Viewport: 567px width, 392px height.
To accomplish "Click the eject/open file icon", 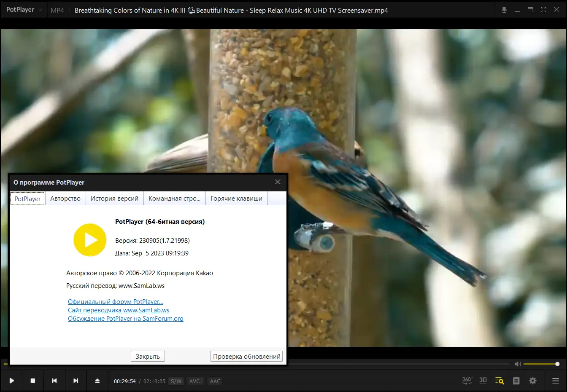I will (97, 381).
